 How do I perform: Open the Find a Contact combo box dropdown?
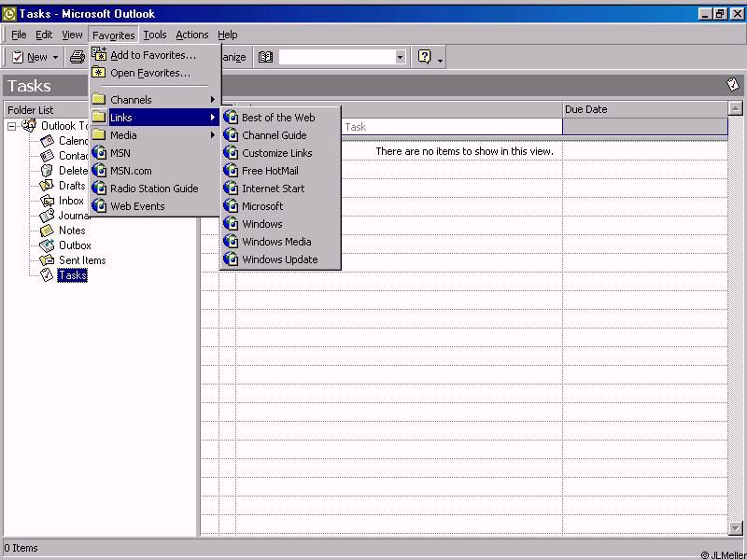pyautogui.click(x=400, y=57)
